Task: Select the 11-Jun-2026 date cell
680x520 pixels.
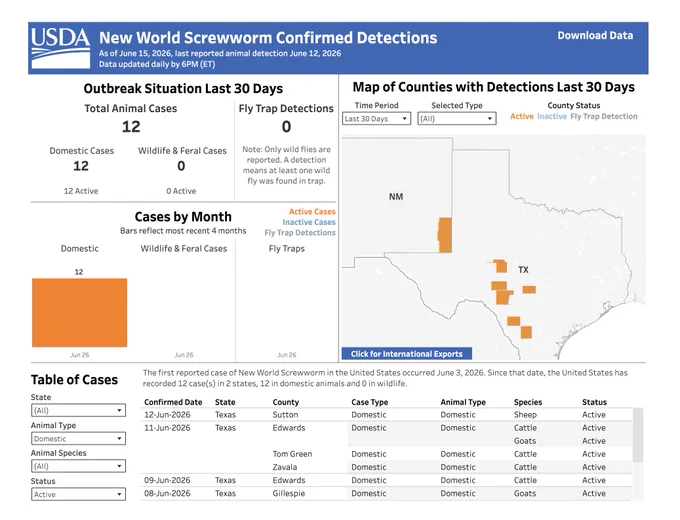Action: [x=167, y=428]
